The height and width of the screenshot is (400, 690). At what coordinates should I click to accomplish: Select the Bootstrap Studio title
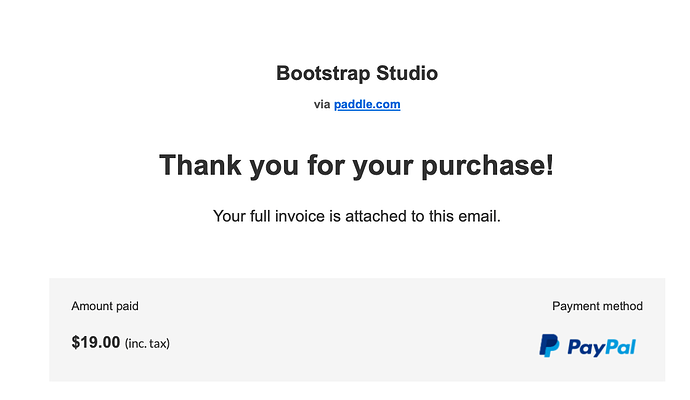(357, 73)
